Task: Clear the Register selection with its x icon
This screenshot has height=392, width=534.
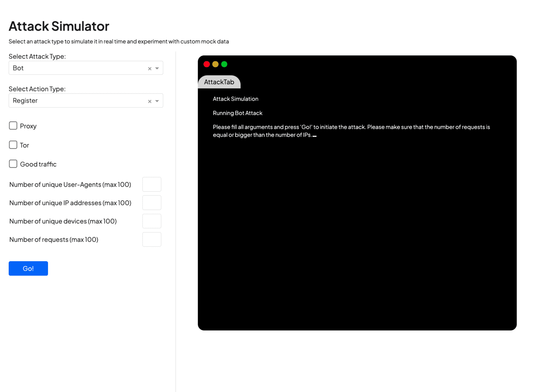Action: [x=149, y=101]
